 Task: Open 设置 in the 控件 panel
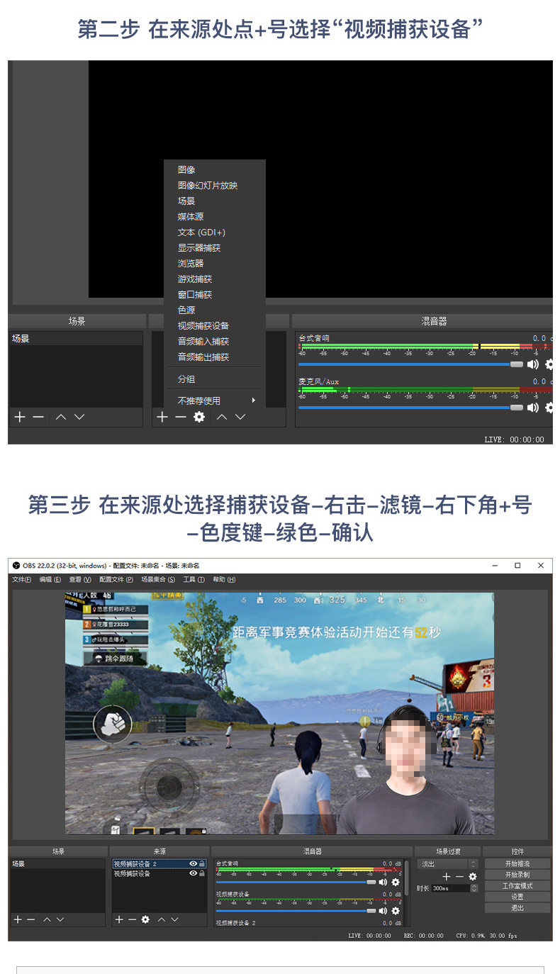[x=517, y=897]
